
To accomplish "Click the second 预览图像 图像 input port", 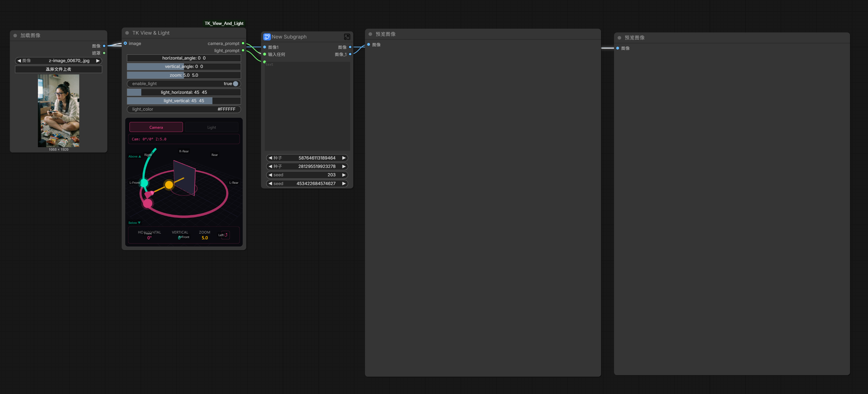I will (618, 48).
